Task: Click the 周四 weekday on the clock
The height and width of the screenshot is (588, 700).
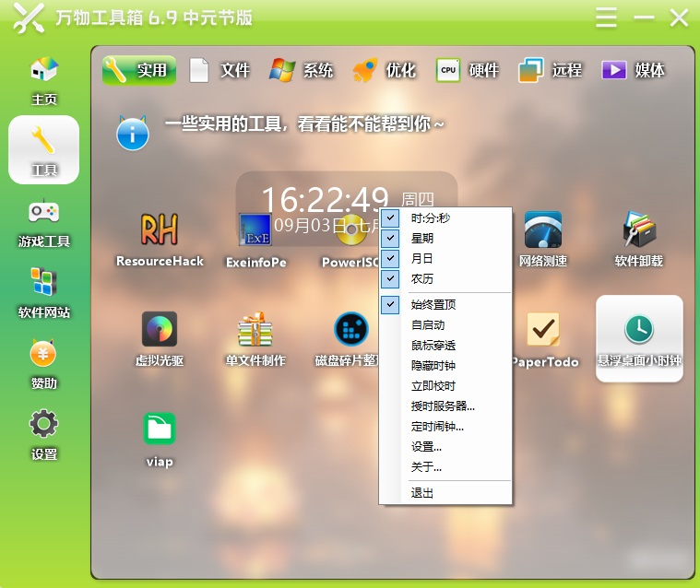Action: [x=418, y=199]
